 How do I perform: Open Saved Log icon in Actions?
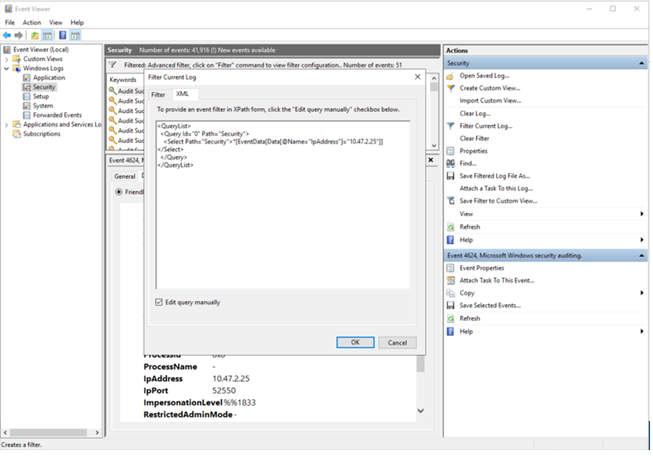pyautogui.click(x=450, y=76)
